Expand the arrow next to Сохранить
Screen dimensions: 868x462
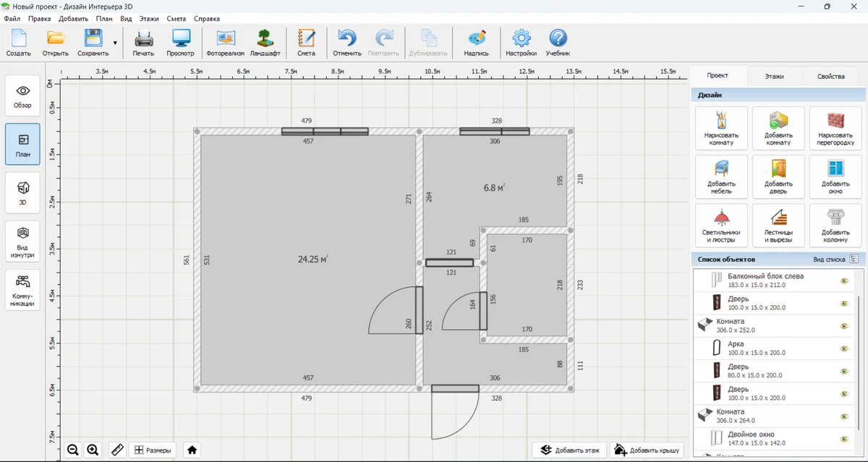click(x=115, y=43)
